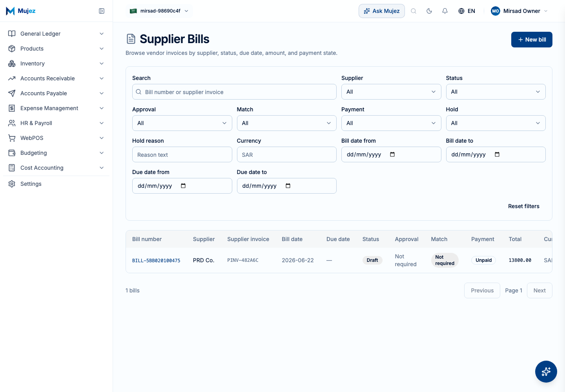Open the Supplier filter dropdown
Screen dimensions: 565x392
[x=391, y=92]
